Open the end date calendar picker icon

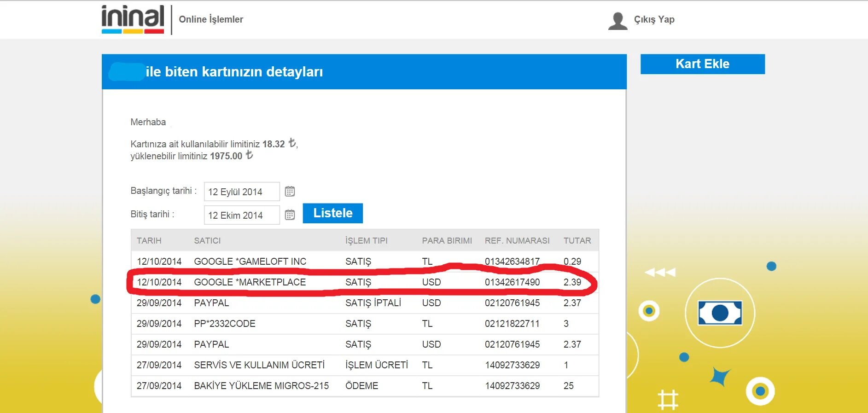pos(290,215)
